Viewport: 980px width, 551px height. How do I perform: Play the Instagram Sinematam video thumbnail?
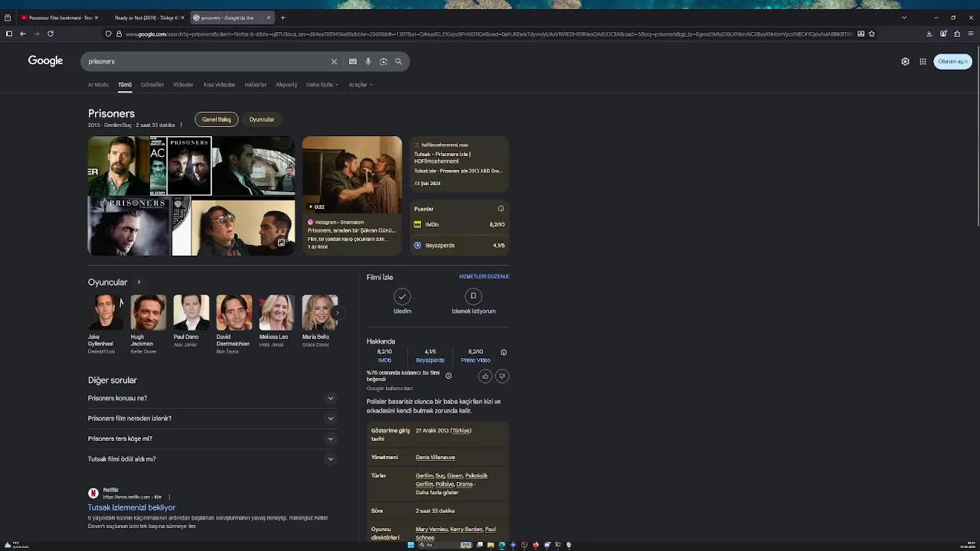(351, 175)
